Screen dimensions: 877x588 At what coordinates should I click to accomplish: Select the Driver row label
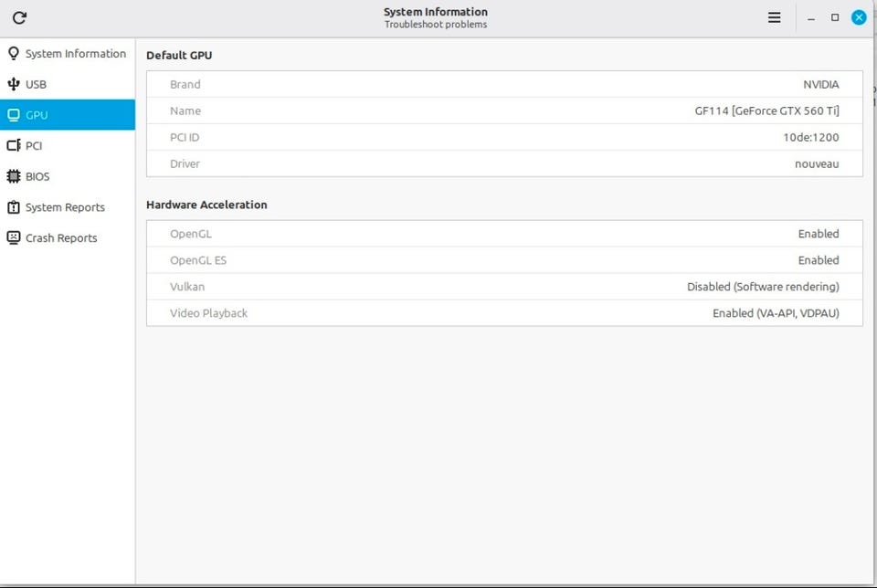[185, 163]
